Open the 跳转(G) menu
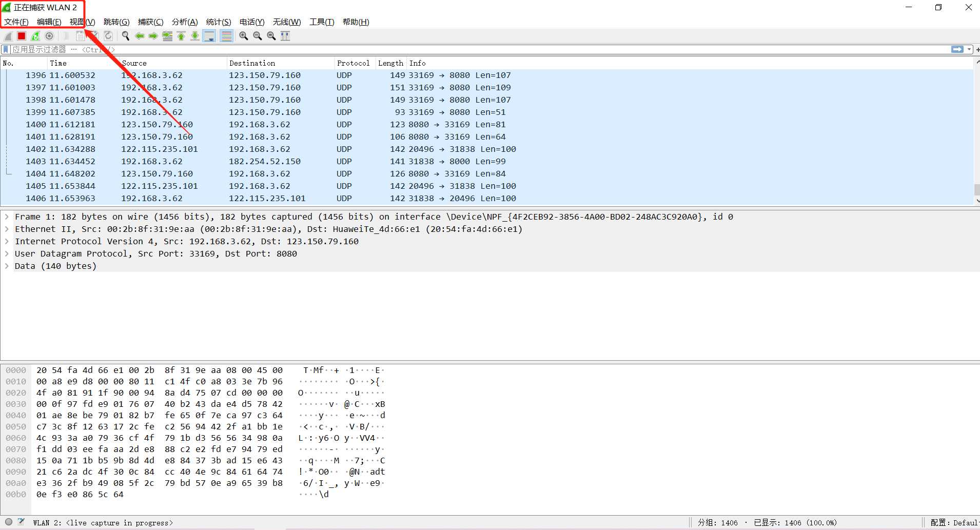 pyautogui.click(x=116, y=22)
